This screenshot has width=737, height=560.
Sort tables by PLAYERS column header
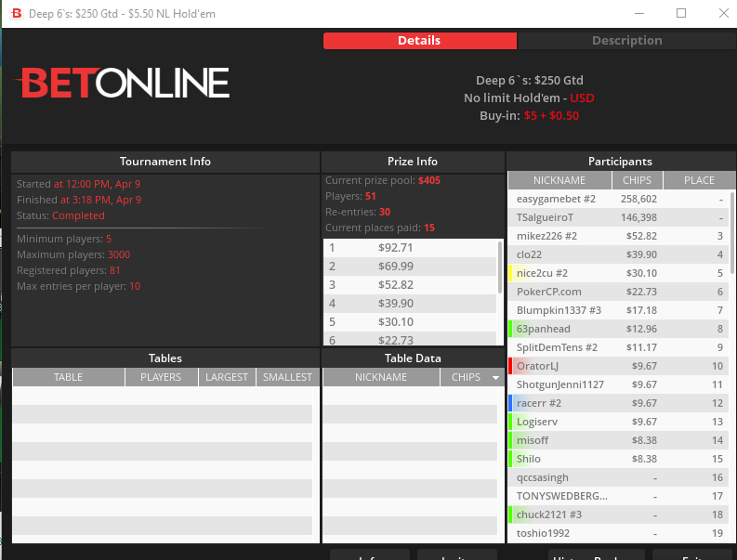tap(161, 377)
